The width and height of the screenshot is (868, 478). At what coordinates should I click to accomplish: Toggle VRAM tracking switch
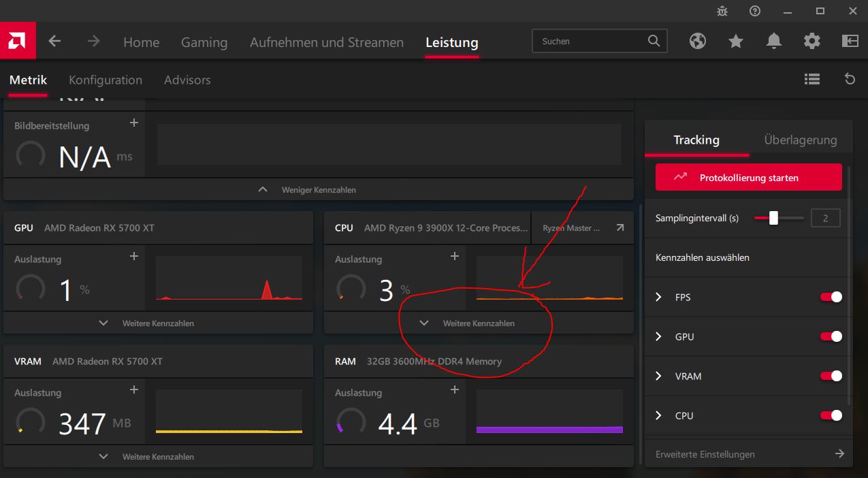pyautogui.click(x=831, y=376)
